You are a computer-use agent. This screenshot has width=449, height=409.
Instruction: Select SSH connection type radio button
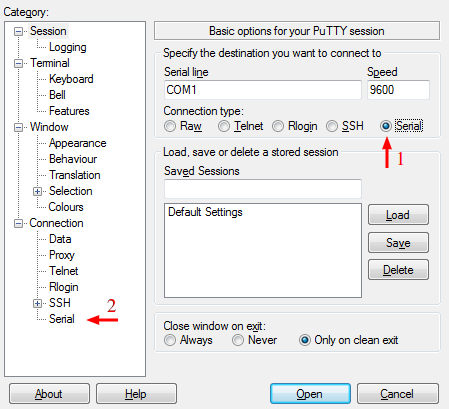tap(332, 126)
